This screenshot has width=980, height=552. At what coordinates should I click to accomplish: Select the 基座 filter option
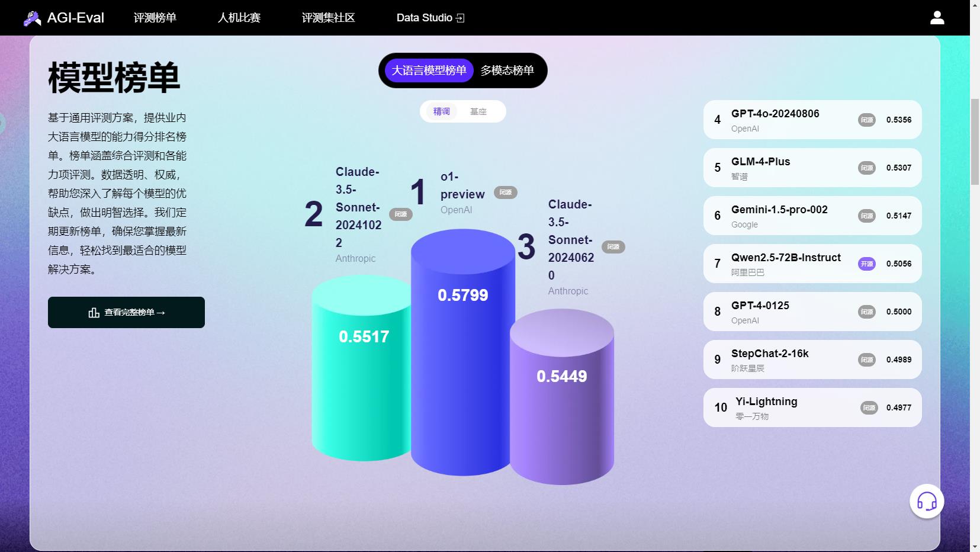(x=478, y=111)
